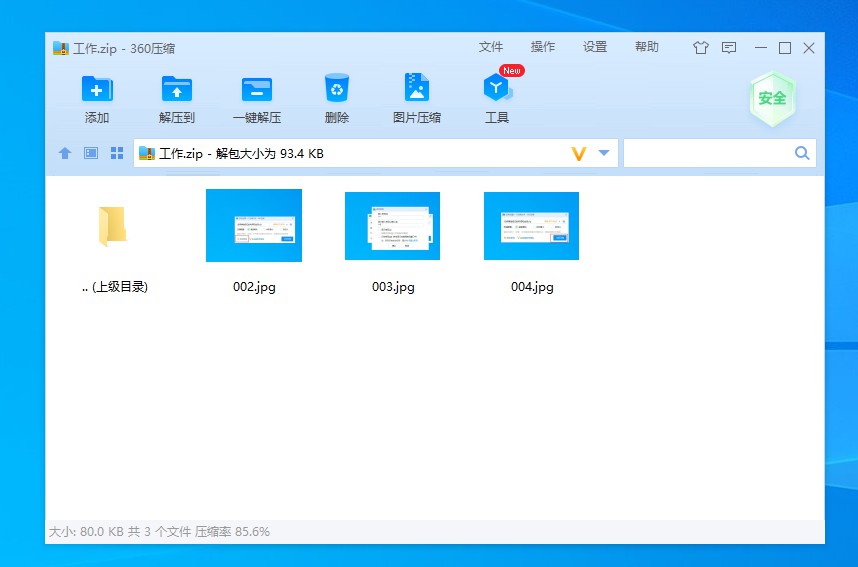Click the green 安全 security shield badge
The height and width of the screenshot is (567, 858).
tap(772, 98)
